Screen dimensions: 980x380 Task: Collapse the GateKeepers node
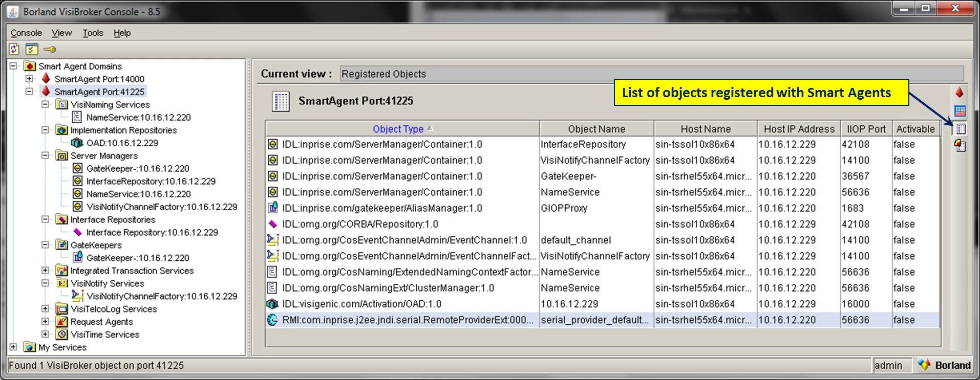point(45,245)
